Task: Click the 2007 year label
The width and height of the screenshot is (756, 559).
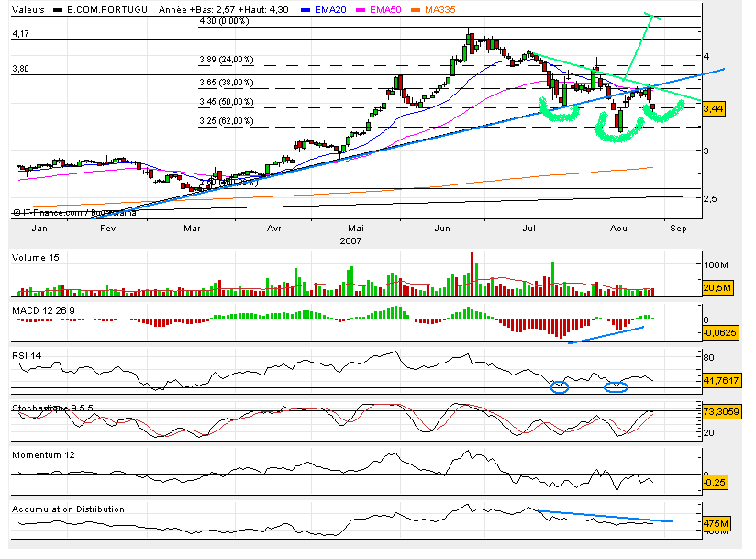Action: click(x=350, y=241)
